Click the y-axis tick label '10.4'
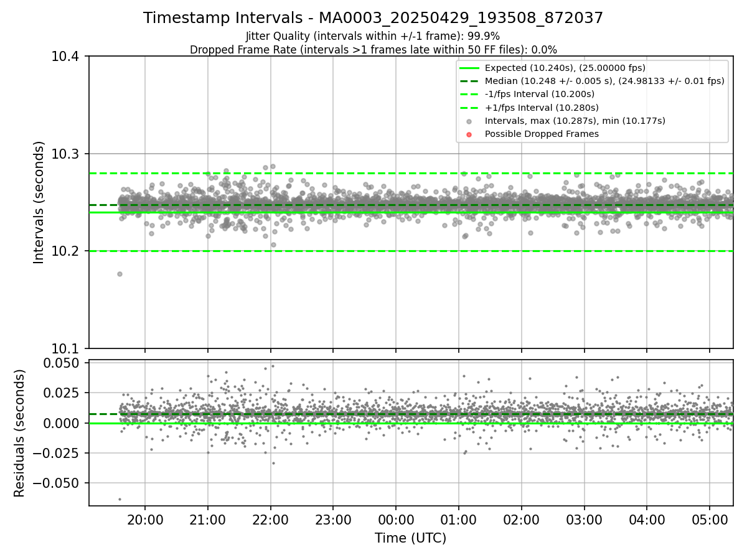 click(x=65, y=57)
